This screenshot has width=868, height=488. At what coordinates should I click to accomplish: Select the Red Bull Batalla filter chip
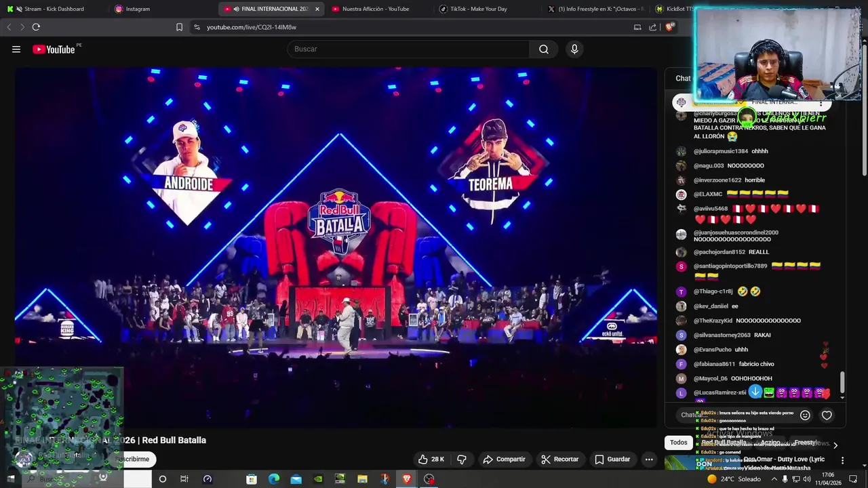[x=724, y=443]
